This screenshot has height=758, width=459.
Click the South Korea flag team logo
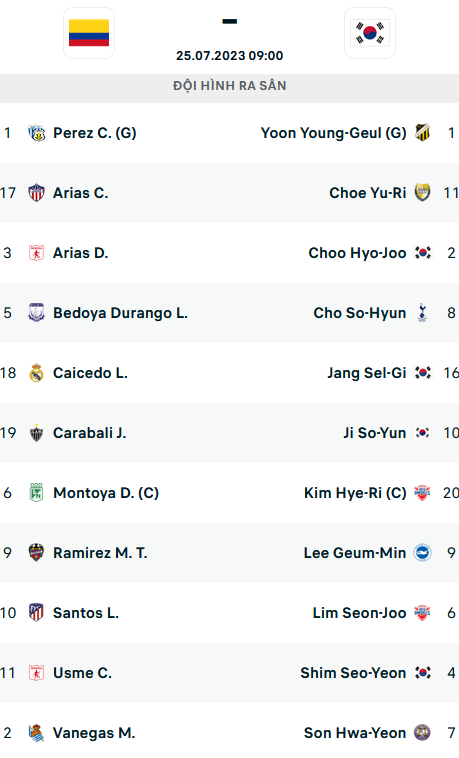coord(370,33)
